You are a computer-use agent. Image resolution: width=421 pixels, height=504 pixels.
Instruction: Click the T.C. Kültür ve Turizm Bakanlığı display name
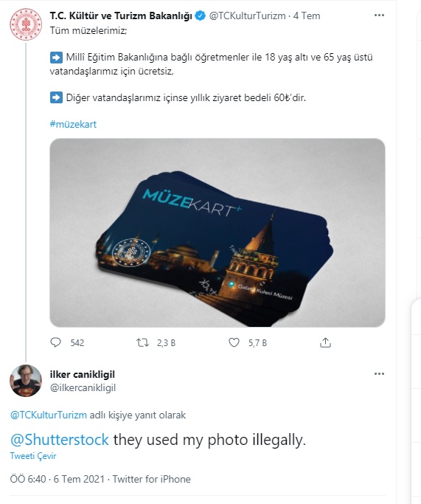(121, 15)
